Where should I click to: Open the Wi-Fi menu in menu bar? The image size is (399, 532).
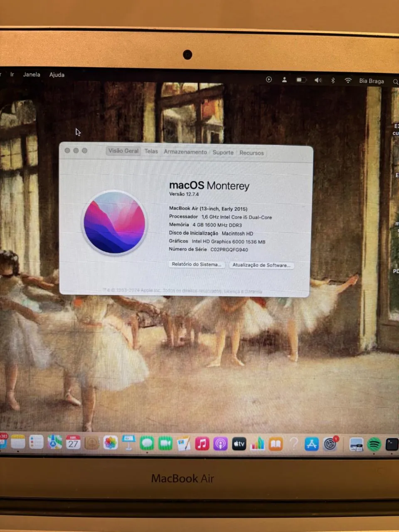coord(348,80)
